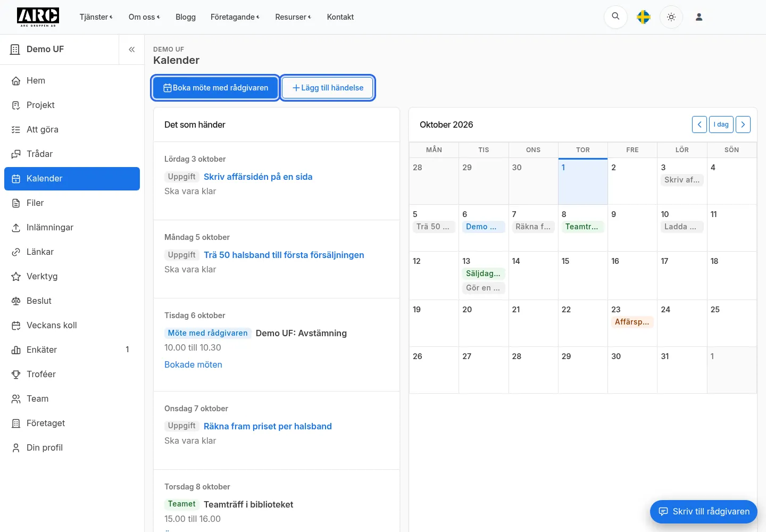
Task: Open the user account icon
Action: point(699,17)
